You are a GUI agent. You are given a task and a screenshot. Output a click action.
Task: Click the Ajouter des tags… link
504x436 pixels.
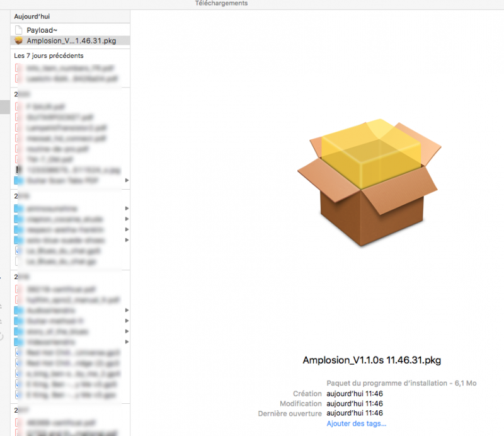click(x=356, y=423)
